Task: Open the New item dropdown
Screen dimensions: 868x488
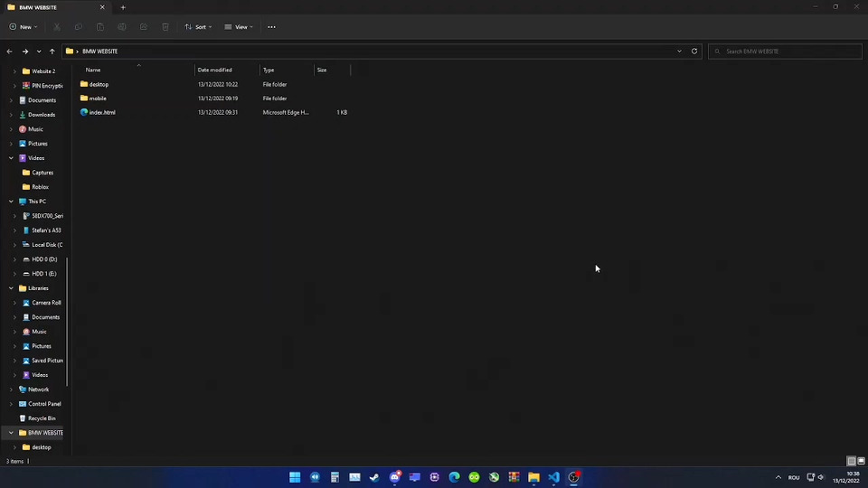Action: pyautogui.click(x=24, y=26)
